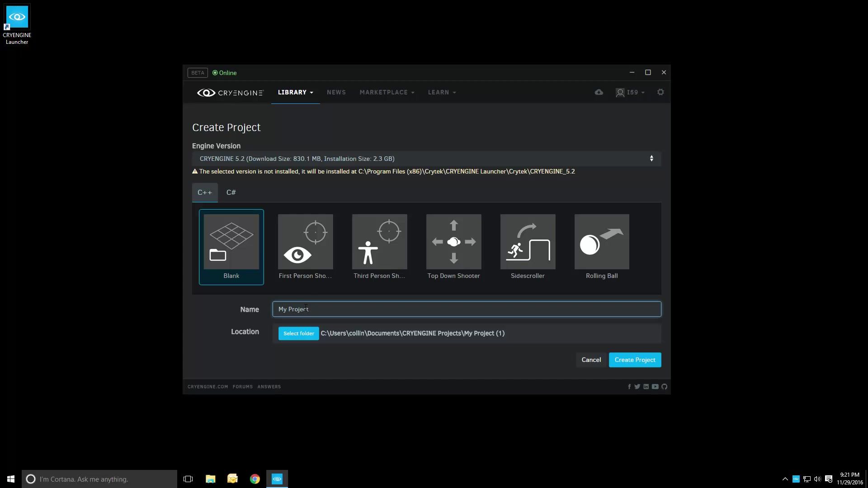Open the network icon in system tray
This screenshot has width=868, height=488.
(x=807, y=479)
